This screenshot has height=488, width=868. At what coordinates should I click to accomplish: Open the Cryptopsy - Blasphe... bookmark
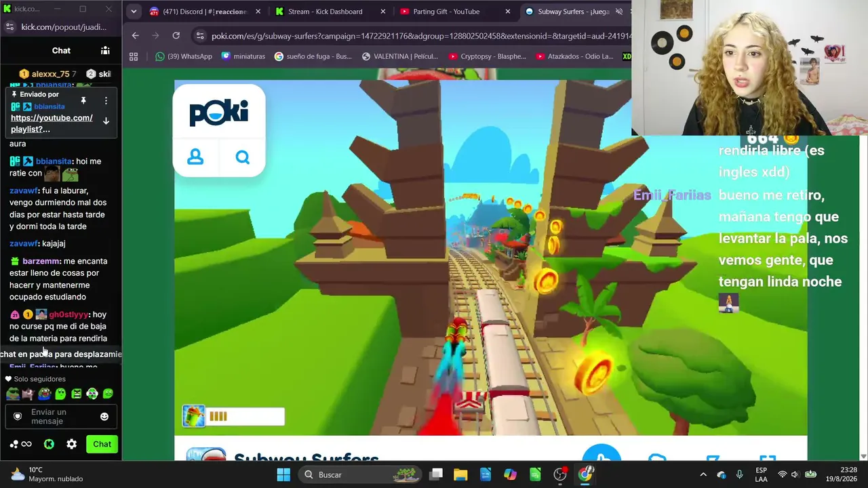click(x=488, y=56)
